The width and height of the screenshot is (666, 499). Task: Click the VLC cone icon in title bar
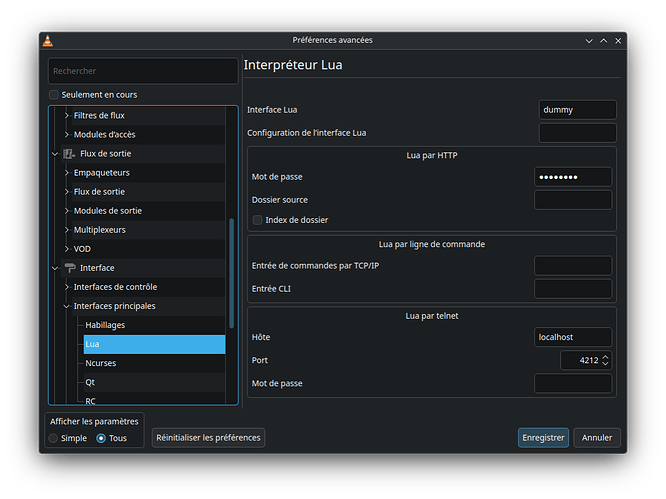point(48,41)
